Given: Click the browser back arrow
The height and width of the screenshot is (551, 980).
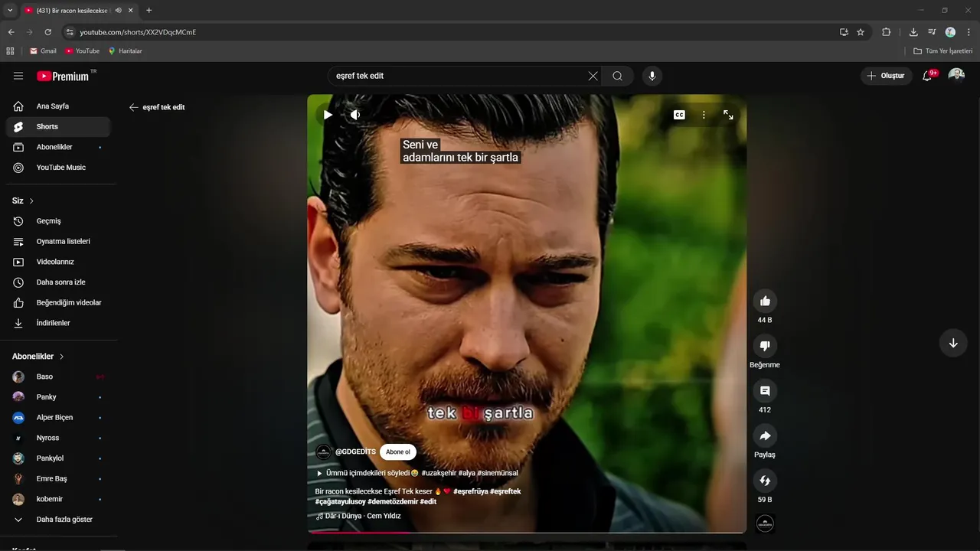Looking at the screenshot, I should click(x=11, y=32).
